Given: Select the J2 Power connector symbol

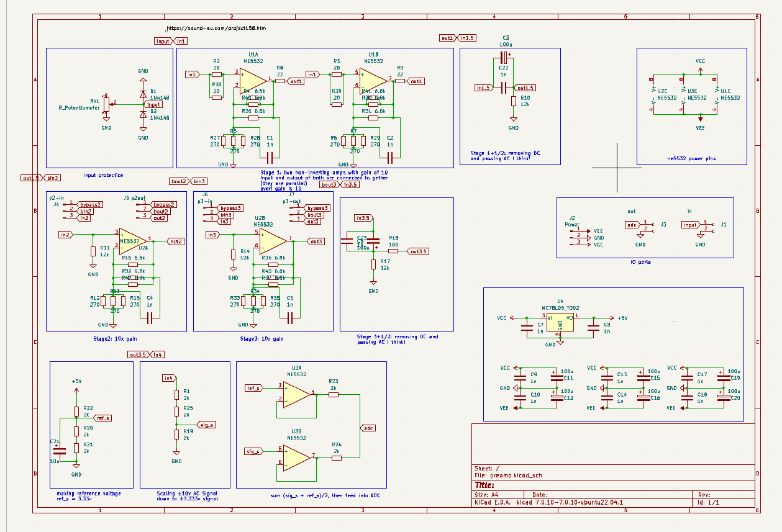Looking at the screenshot, I should pyautogui.click(x=580, y=237).
